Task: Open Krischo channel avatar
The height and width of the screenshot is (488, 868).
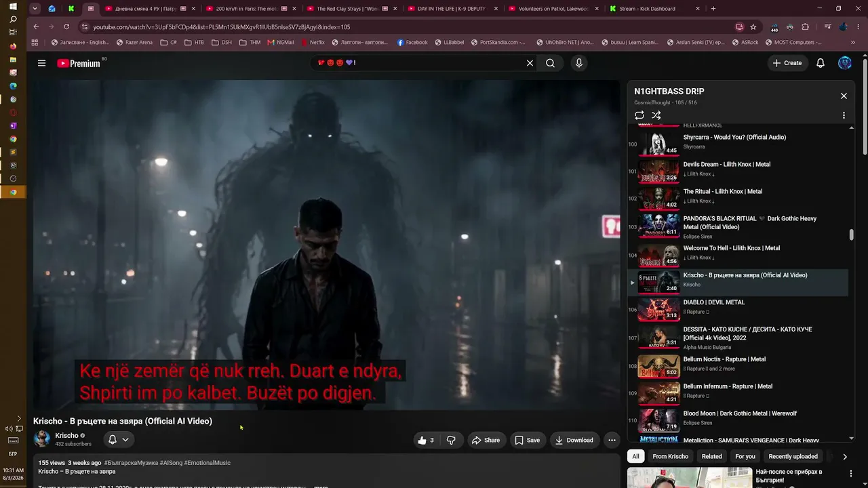Action: tap(42, 439)
